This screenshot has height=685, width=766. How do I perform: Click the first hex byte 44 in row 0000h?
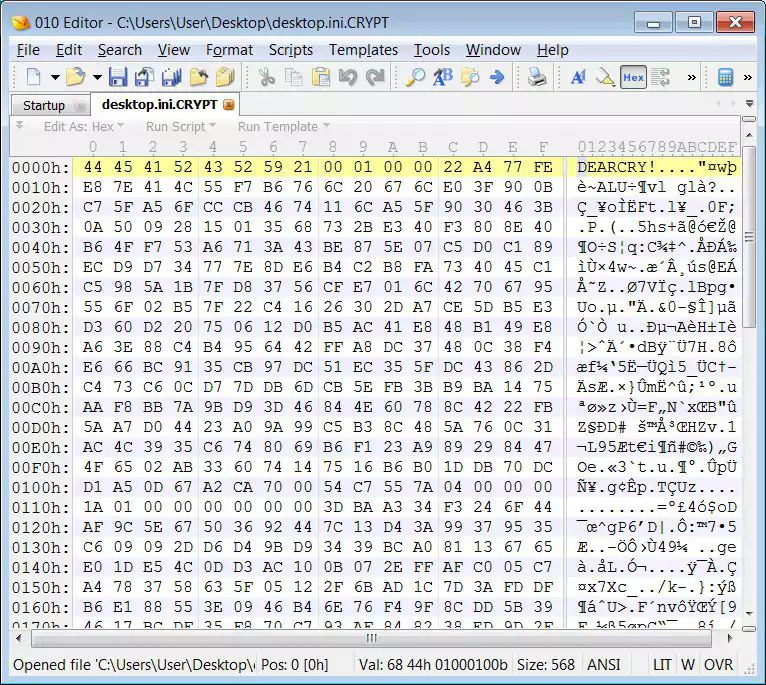pyautogui.click(x=93, y=167)
